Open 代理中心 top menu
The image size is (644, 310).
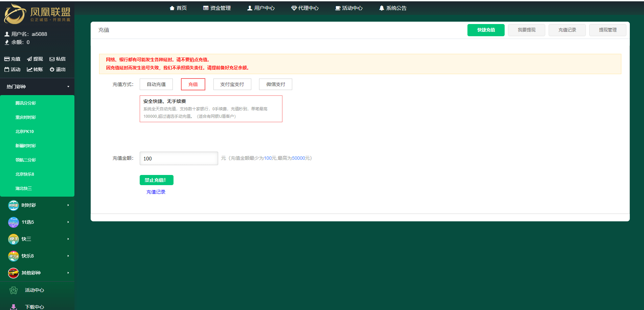305,8
